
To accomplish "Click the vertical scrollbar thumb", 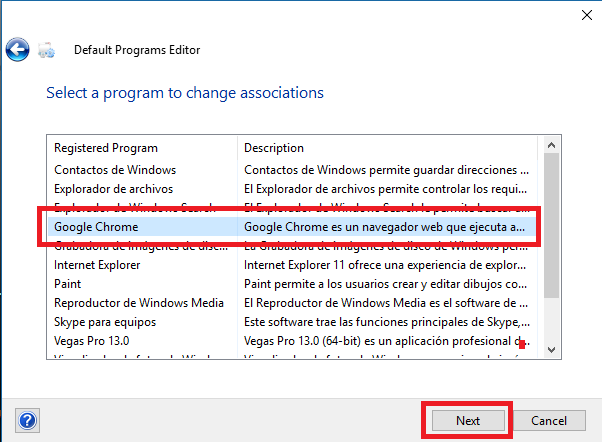I will [x=552, y=225].
